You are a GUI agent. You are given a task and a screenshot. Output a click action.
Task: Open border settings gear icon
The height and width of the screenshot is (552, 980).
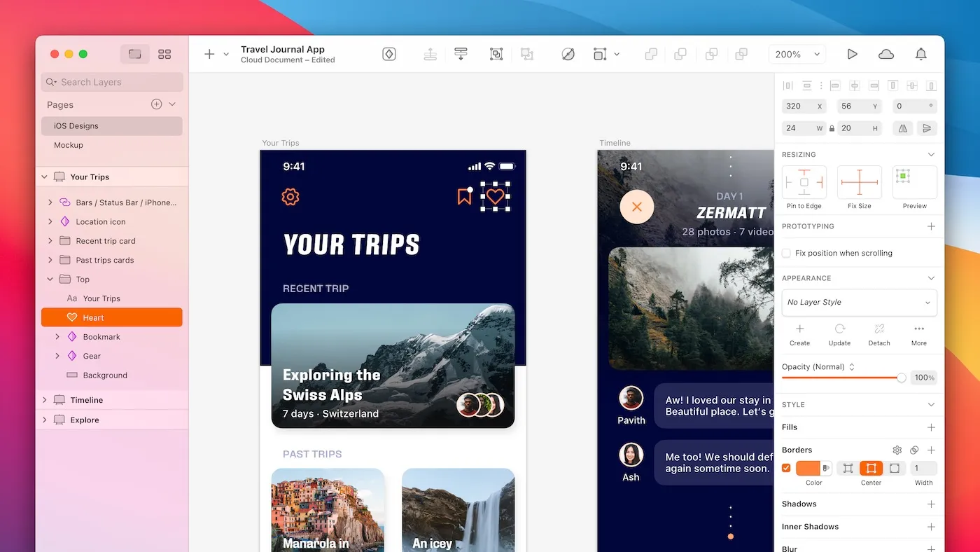tap(897, 450)
